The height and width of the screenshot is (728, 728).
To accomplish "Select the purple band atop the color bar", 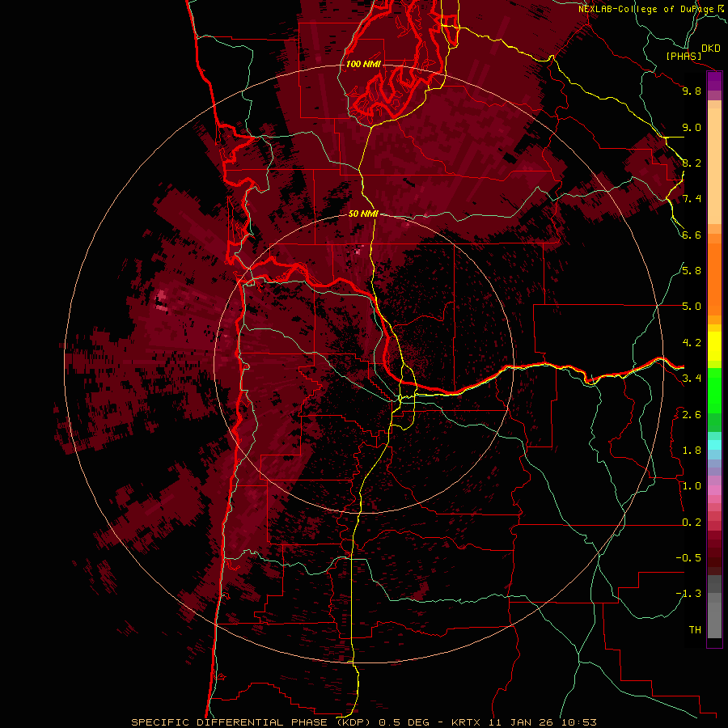I will [x=714, y=81].
